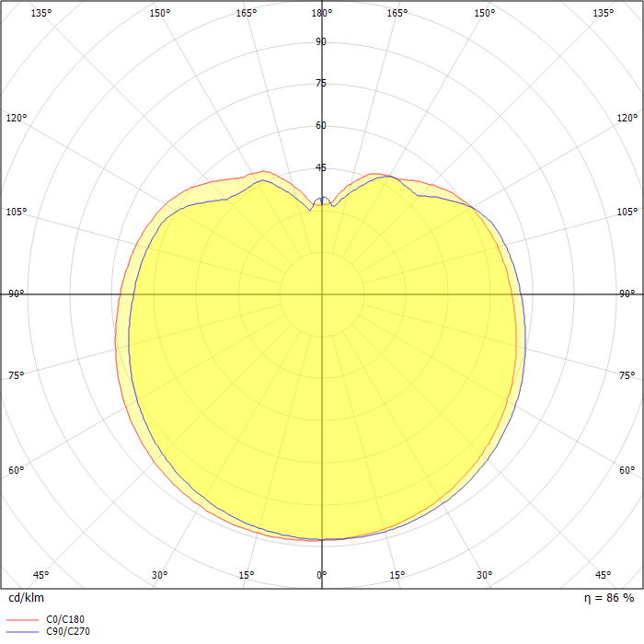Click the η = 86 % efficiency value
The height and width of the screenshot is (644, 644).
pos(609,598)
